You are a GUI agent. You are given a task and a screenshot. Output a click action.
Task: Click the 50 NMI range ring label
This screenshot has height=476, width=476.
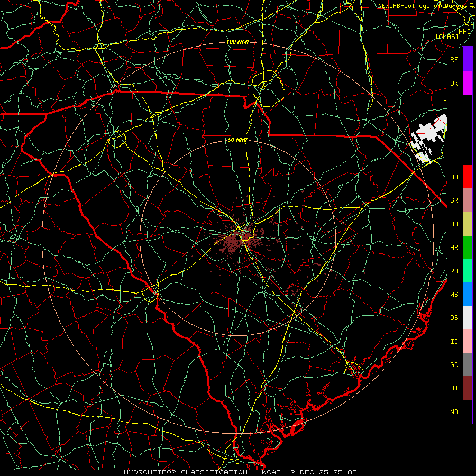tap(237, 140)
